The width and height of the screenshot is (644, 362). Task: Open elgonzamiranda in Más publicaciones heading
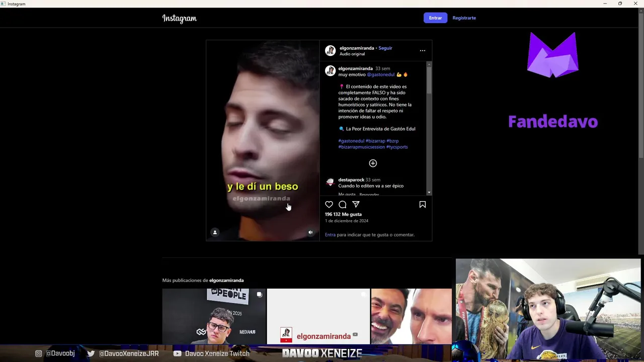click(226, 280)
